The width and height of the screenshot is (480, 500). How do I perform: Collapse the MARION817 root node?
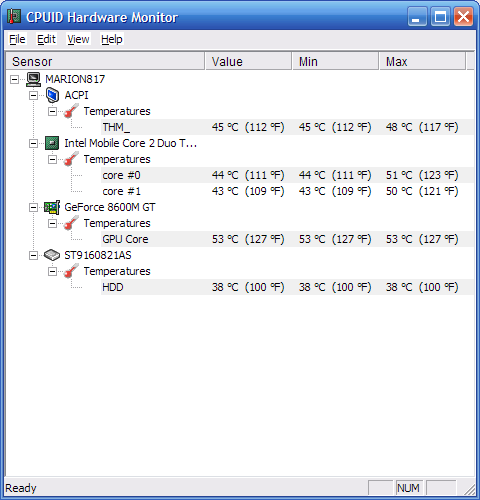(14, 79)
